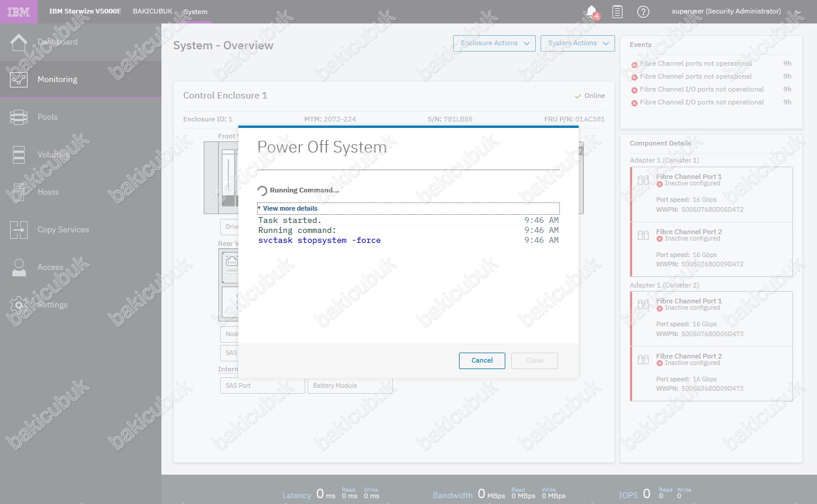Click Running command: log line

(298, 230)
